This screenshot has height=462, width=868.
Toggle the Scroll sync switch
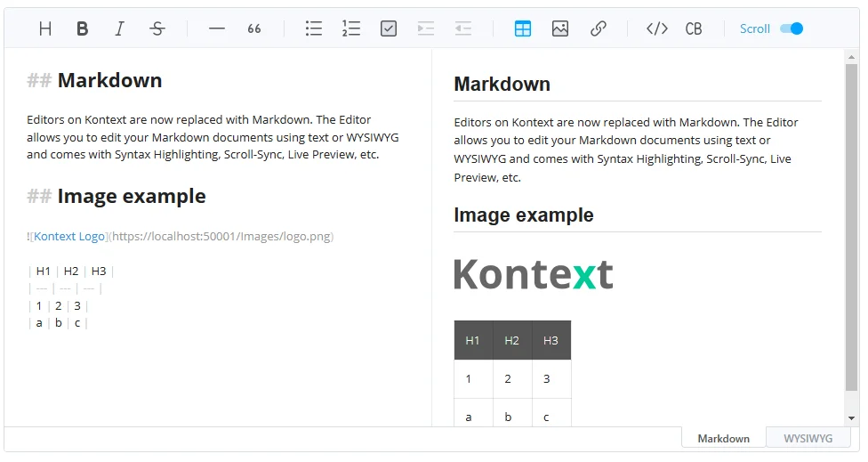pyautogui.click(x=791, y=28)
